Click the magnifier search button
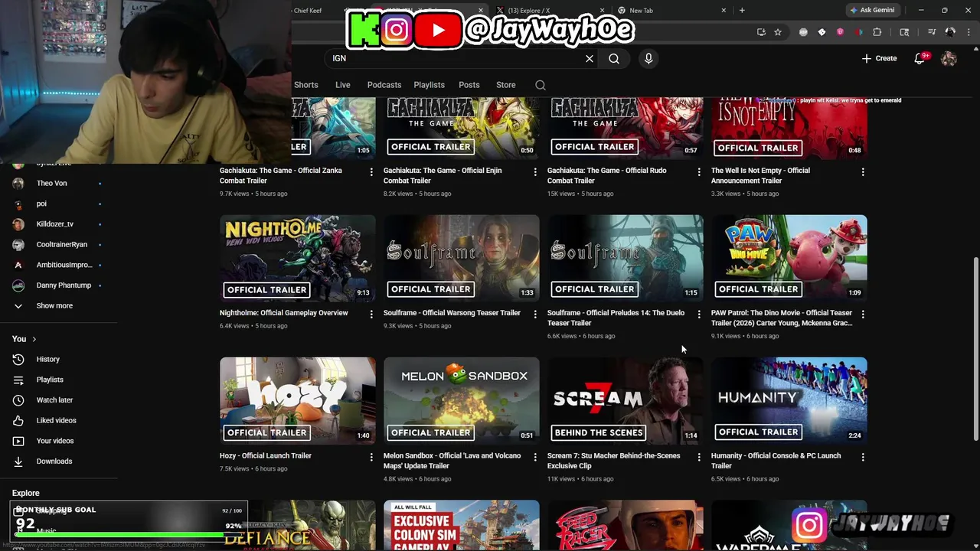Screen dimensions: 980x551 coord(614,58)
